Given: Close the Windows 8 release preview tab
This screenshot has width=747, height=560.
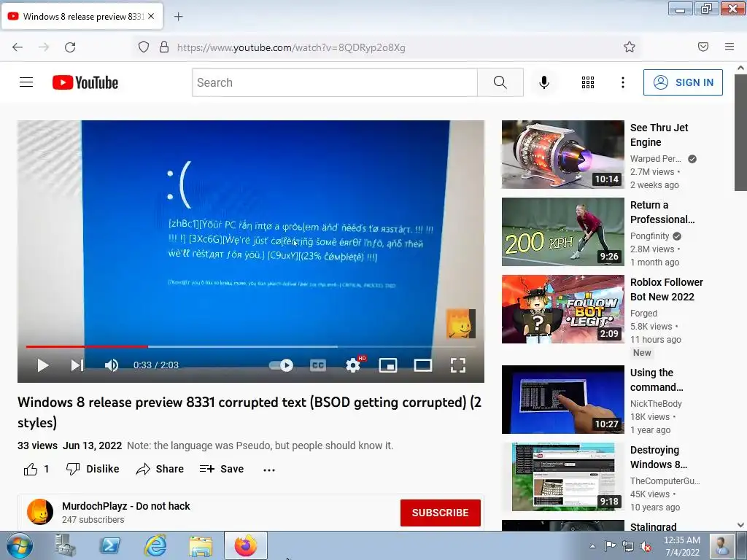Looking at the screenshot, I should pyautogui.click(x=151, y=16).
